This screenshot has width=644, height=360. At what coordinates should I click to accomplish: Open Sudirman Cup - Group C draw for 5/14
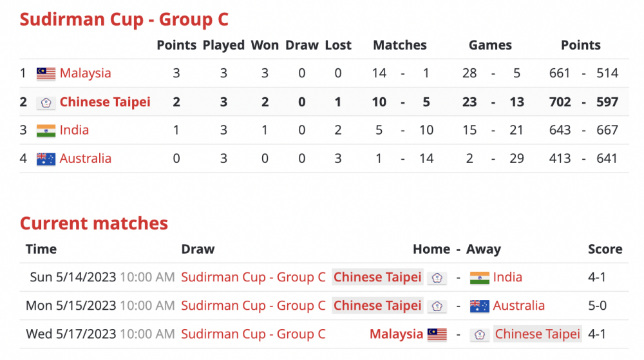(x=253, y=278)
